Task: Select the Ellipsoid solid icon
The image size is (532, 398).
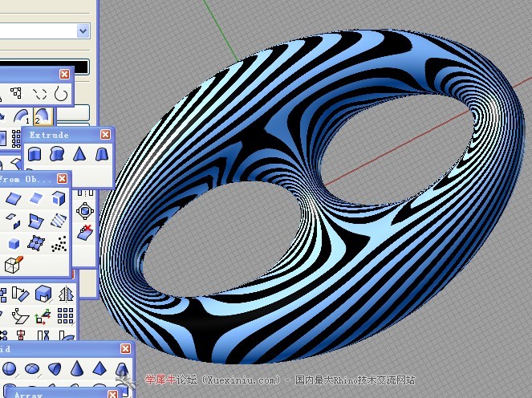Action: [x=32, y=368]
